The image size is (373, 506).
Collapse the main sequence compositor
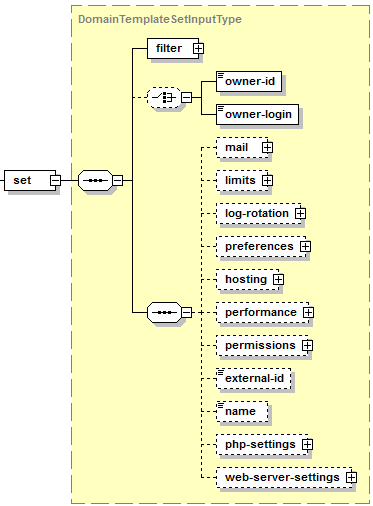[x=118, y=181]
